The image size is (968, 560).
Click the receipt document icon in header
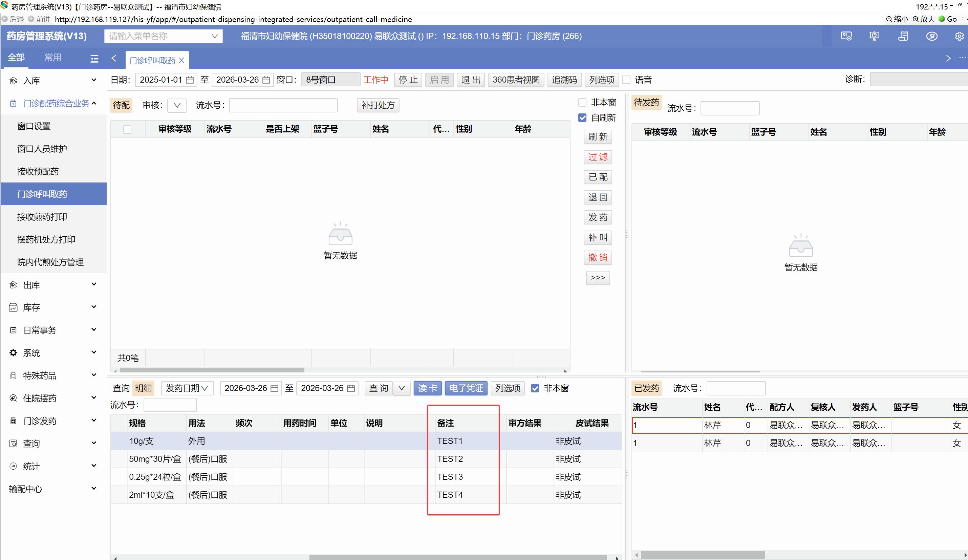click(x=903, y=36)
